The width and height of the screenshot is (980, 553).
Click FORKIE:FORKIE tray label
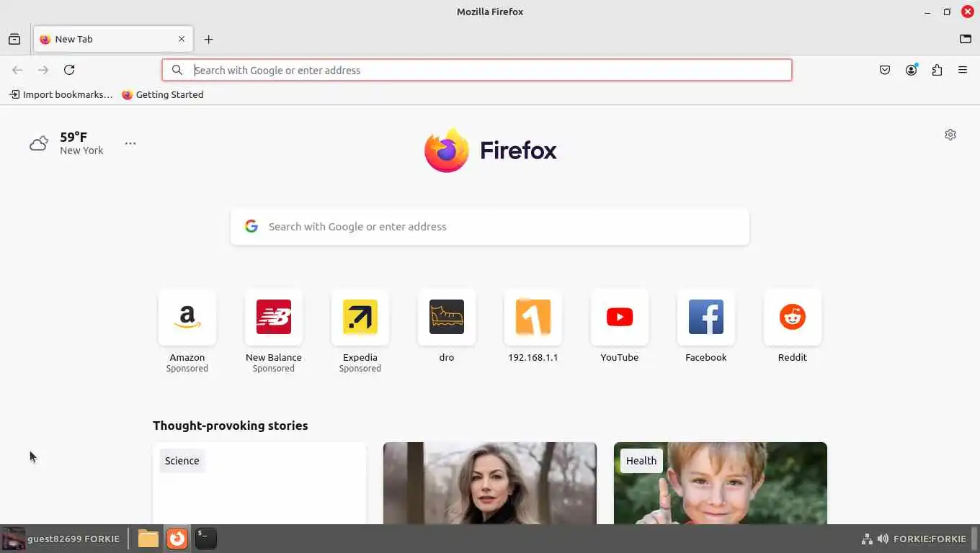930,539
